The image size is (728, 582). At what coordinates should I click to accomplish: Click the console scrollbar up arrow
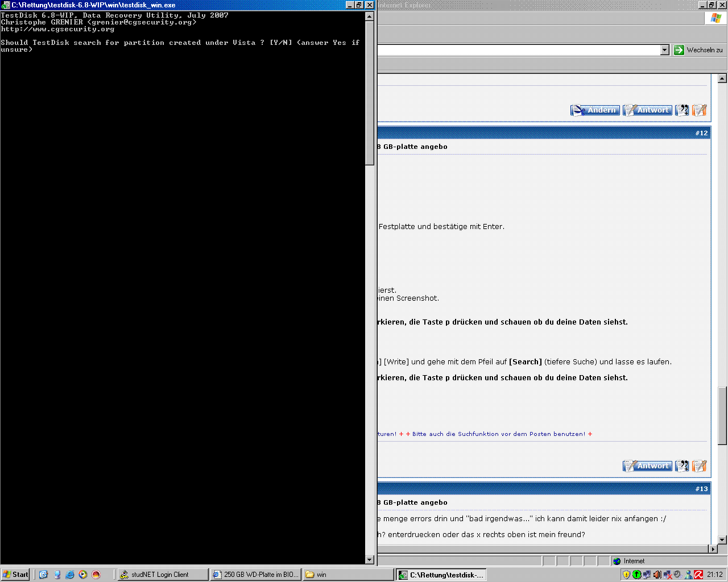pyautogui.click(x=369, y=16)
